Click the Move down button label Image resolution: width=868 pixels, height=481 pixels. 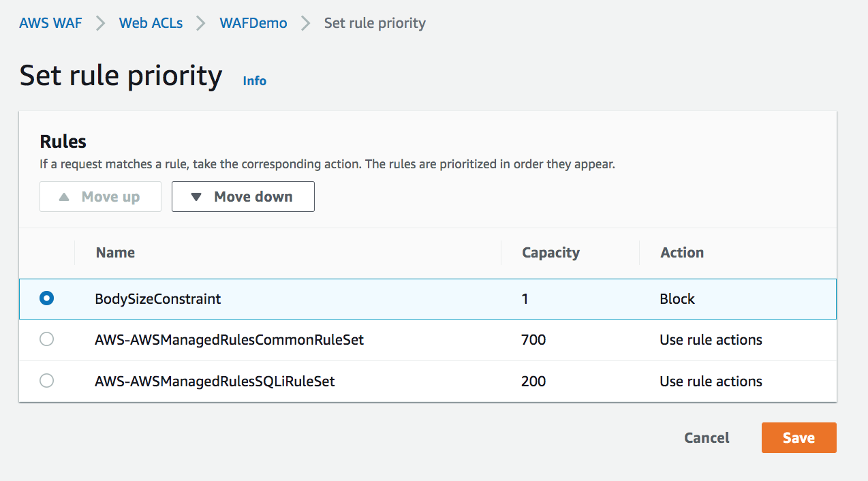(253, 197)
